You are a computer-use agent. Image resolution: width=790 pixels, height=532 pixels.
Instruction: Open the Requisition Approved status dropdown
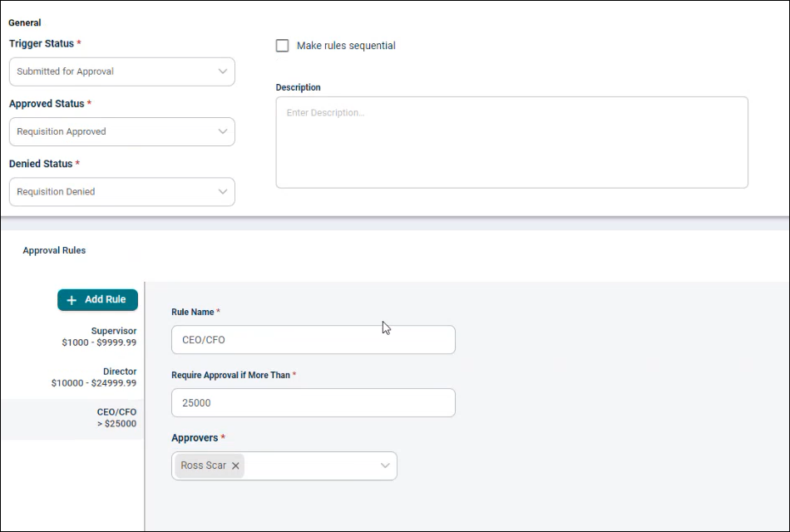[x=121, y=131]
